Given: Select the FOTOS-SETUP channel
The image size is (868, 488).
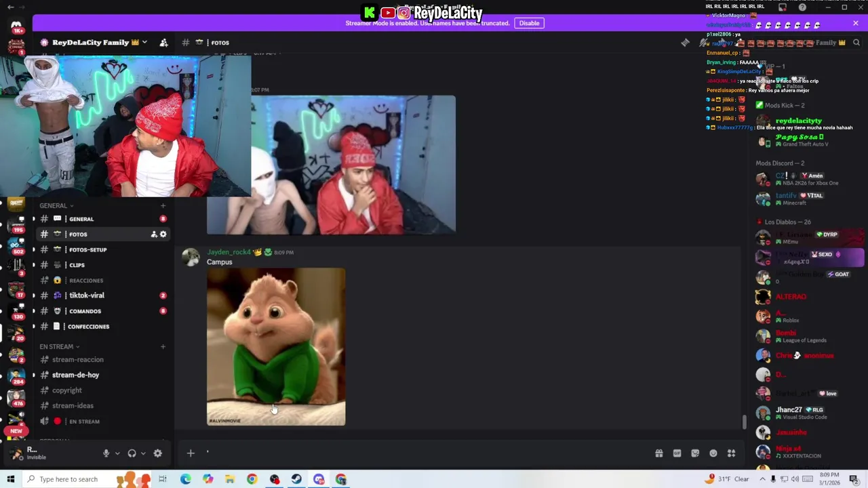Looking at the screenshot, I should 102,249.
